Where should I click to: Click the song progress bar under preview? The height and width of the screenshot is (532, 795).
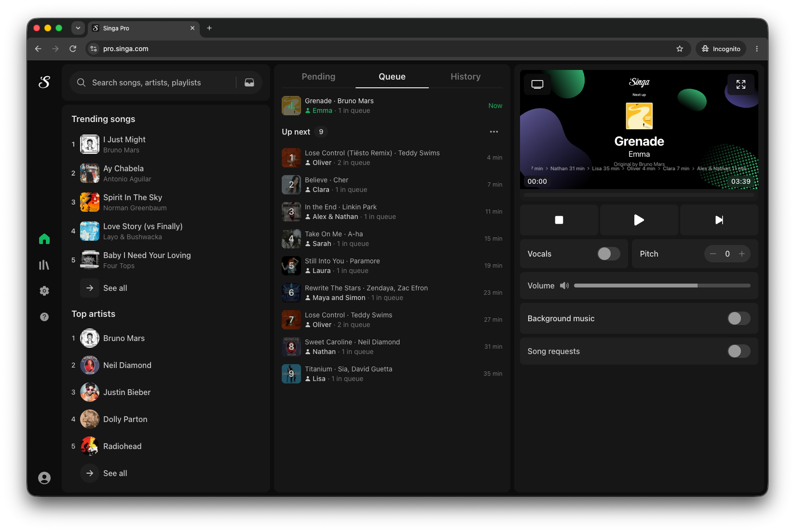pyautogui.click(x=639, y=195)
